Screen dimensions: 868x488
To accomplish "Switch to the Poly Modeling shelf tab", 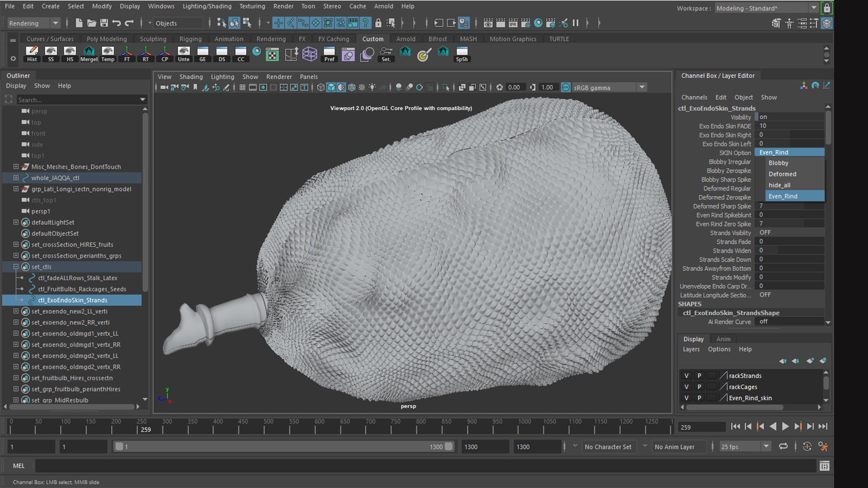I will tap(107, 39).
